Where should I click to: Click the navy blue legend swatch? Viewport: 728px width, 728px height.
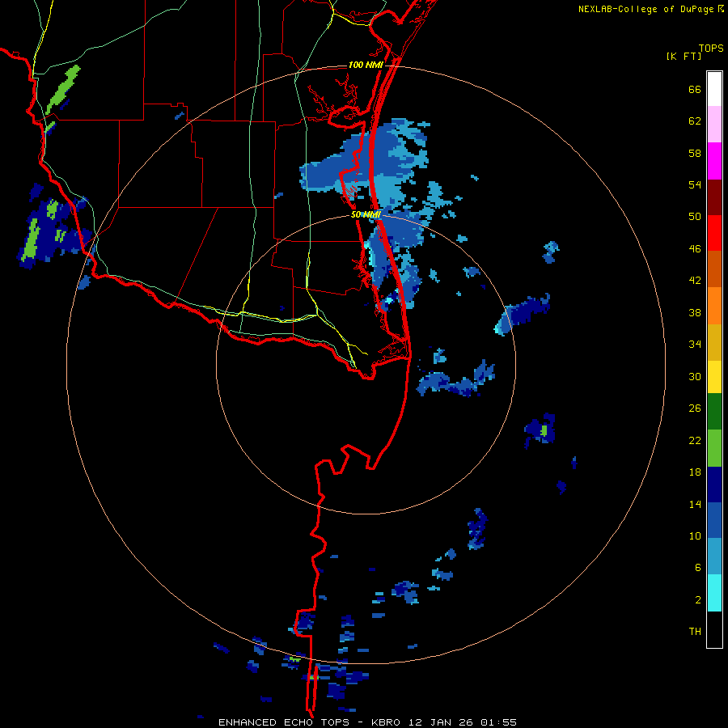point(714,485)
